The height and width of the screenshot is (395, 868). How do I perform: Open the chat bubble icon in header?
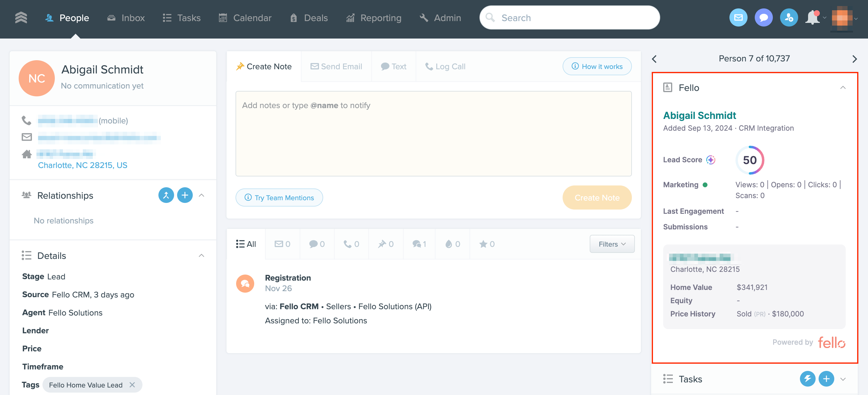tap(763, 17)
